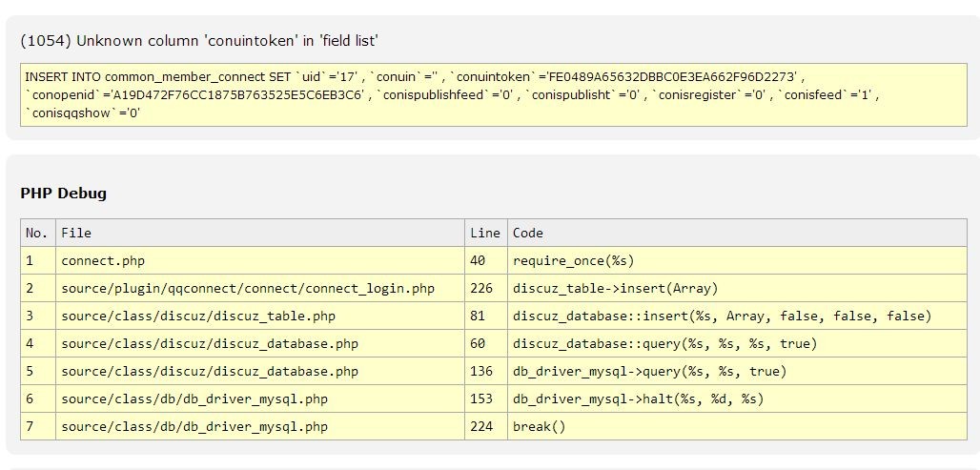The height and width of the screenshot is (470, 980).
Task: Click line number 226 cell
Action: click(x=481, y=288)
